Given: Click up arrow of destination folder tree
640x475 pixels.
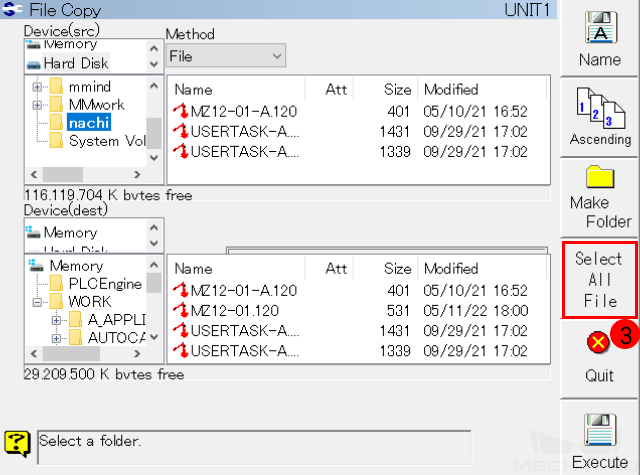Looking at the screenshot, I should click(154, 265).
